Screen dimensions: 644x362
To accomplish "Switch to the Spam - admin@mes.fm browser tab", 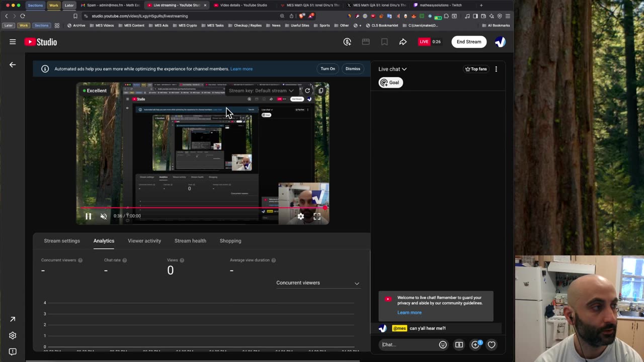I will click(x=111, y=5).
